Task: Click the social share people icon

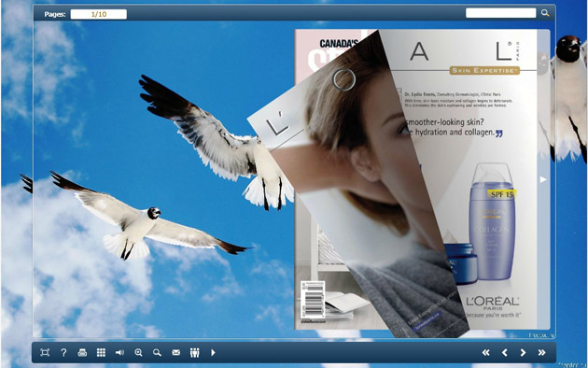Action: coord(195,353)
